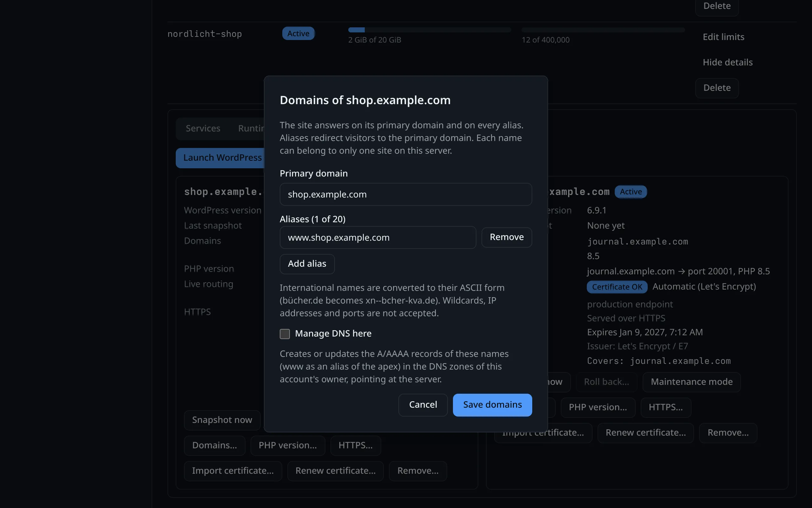Open the Services tab

(203, 128)
